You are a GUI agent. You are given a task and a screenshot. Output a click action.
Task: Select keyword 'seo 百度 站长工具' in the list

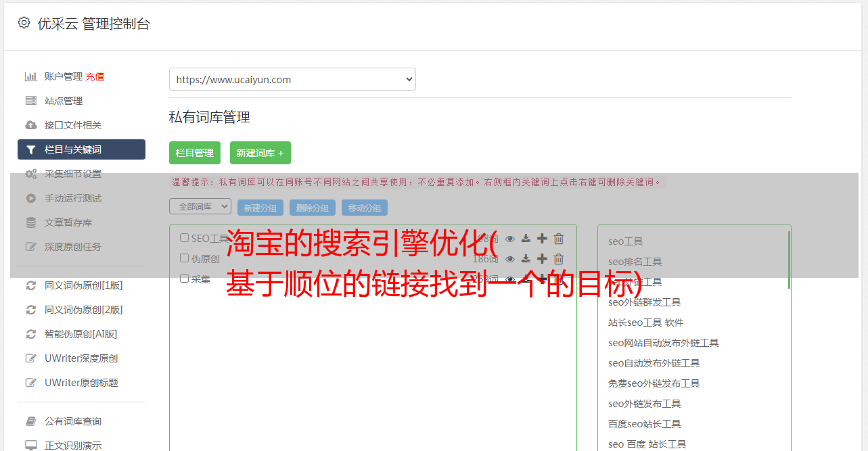(x=647, y=444)
